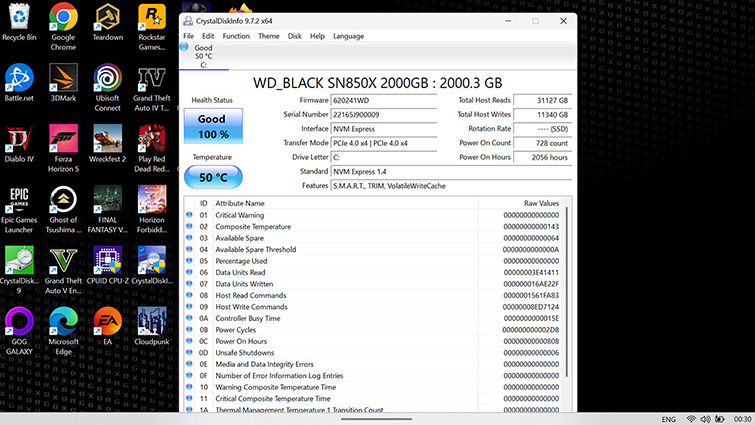Select Grand Theft Auto V Enhanced icon
This screenshot has width=755, height=425.
pyautogui.click(x=63, y=270)
